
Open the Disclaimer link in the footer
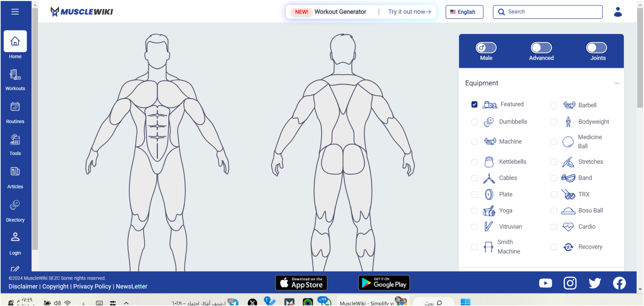coord(23,286)
